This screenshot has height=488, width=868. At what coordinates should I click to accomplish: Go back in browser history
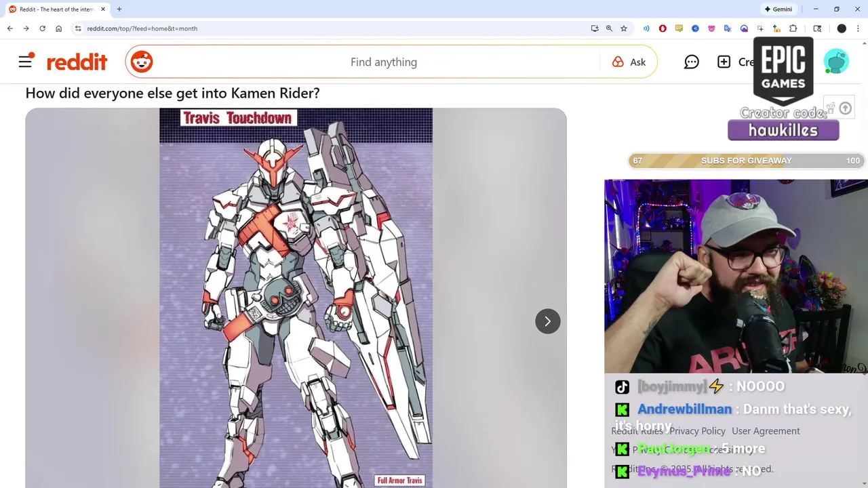[9, 28]
